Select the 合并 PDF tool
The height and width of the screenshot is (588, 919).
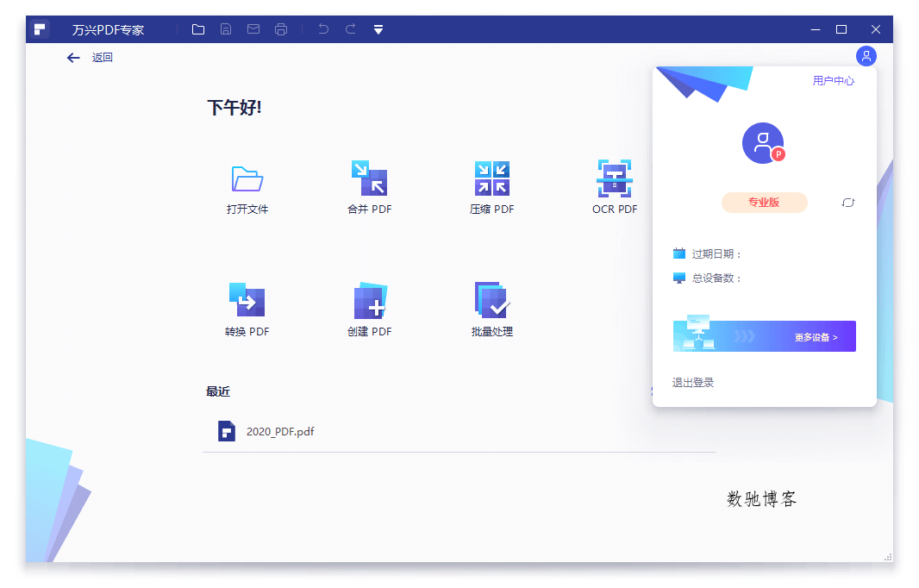[369, 187]
